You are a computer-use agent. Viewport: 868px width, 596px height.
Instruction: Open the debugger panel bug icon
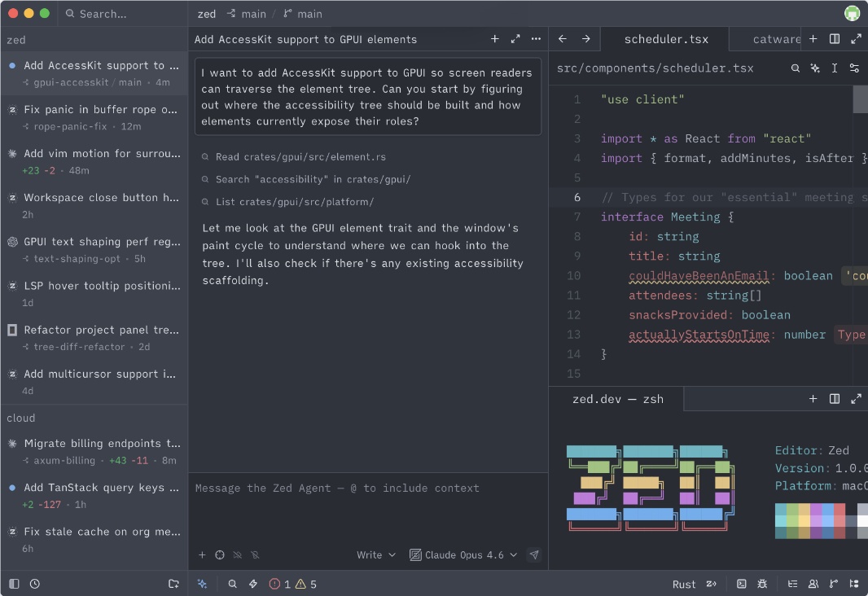[763, 584]
